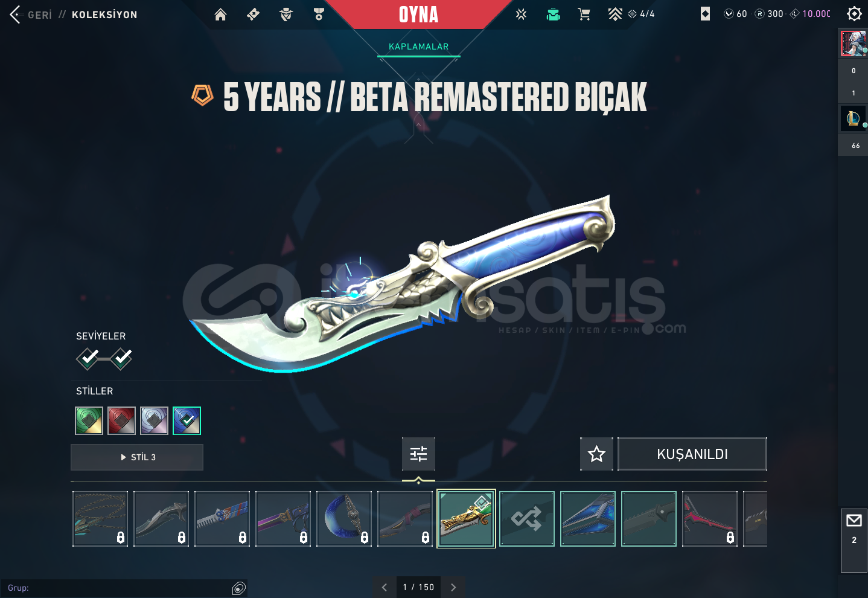Click the KUŞANILDI equip button
868x598 pixels.
692,454
